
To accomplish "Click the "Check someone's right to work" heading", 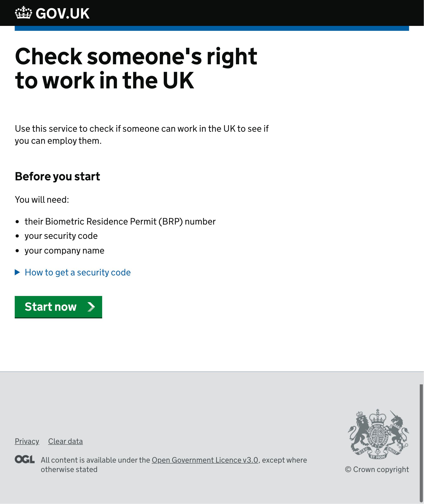I will point(136,68).
